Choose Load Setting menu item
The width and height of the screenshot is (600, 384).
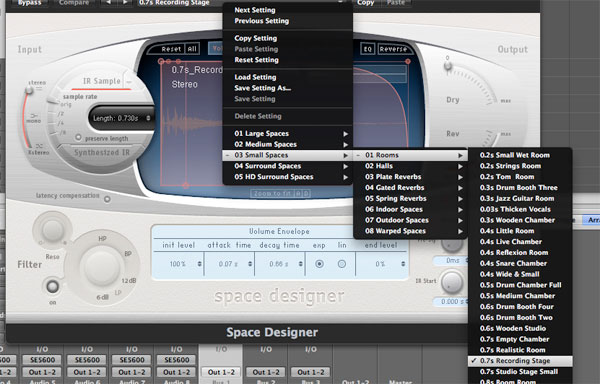(287, 77)
